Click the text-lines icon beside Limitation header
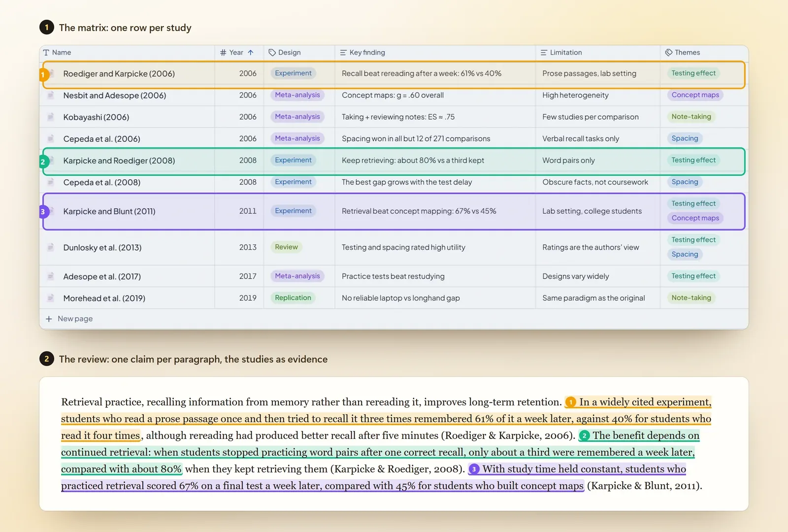 (x=544, y=53)
